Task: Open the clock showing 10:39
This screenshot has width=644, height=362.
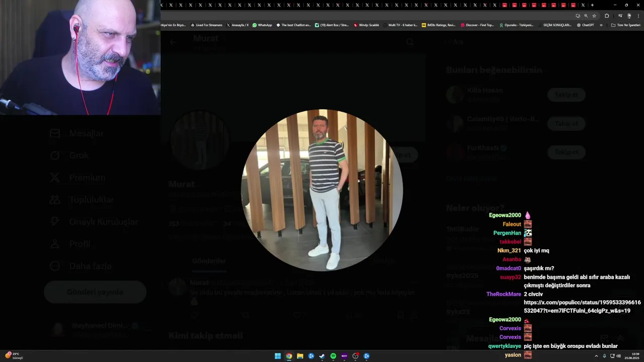Action: tap(632, 356)
